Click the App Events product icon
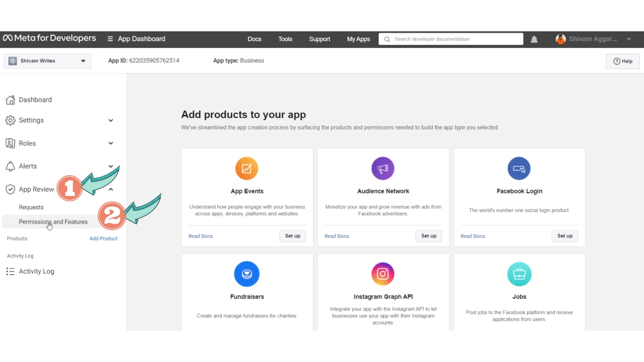 click(x=247, y=168)
